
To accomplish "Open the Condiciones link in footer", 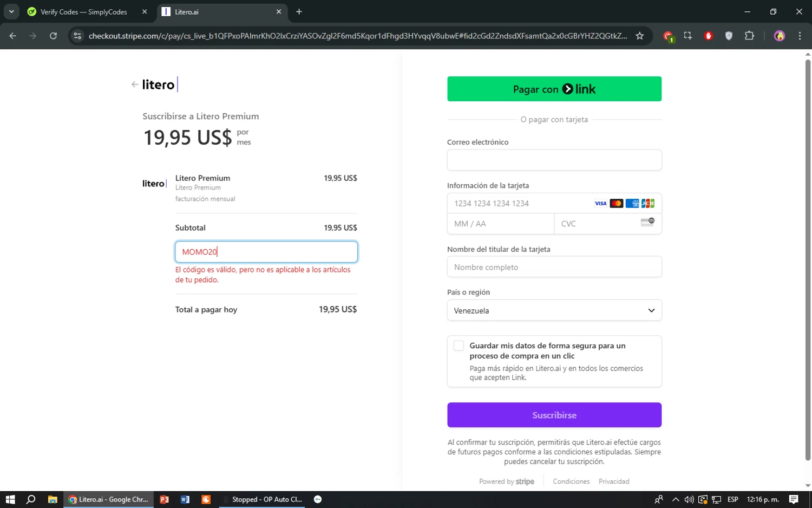I will coord(571,481).
